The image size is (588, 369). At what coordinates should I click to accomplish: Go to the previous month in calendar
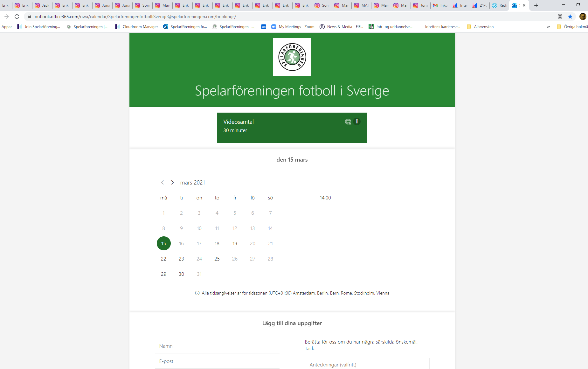click(163, 183)
